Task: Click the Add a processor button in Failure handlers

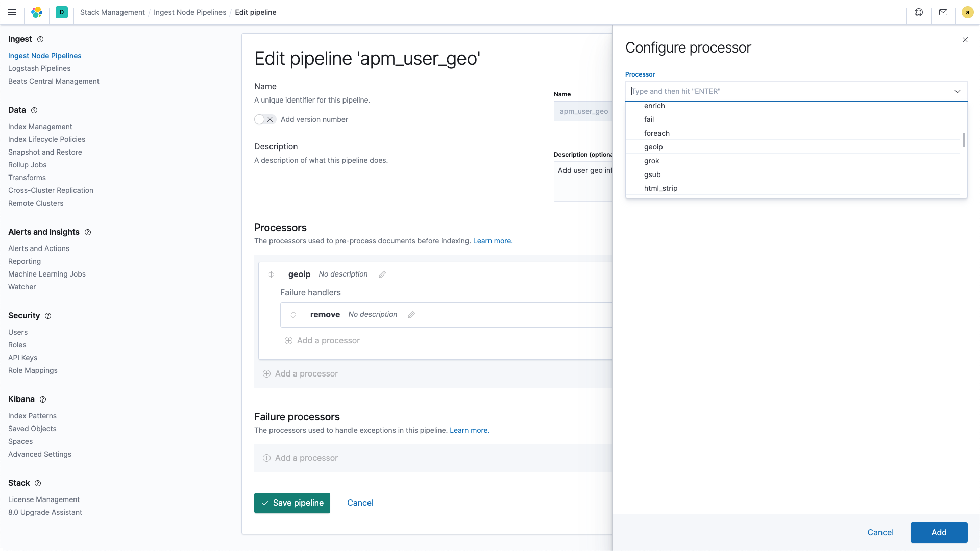Action: pos(322,340)
